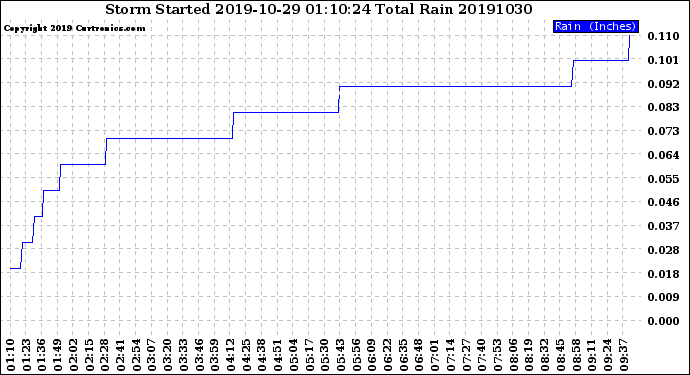Screen dimensions: 690x375
Task: Click the x-axis time label 07:14
Action: (451, 355)
